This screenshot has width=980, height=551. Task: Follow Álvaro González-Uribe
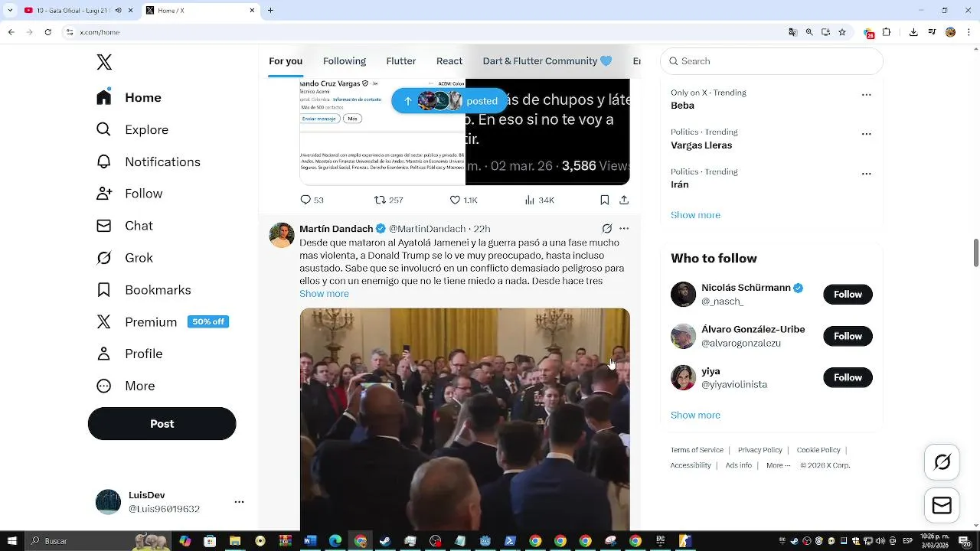click(x=848, y=336)
